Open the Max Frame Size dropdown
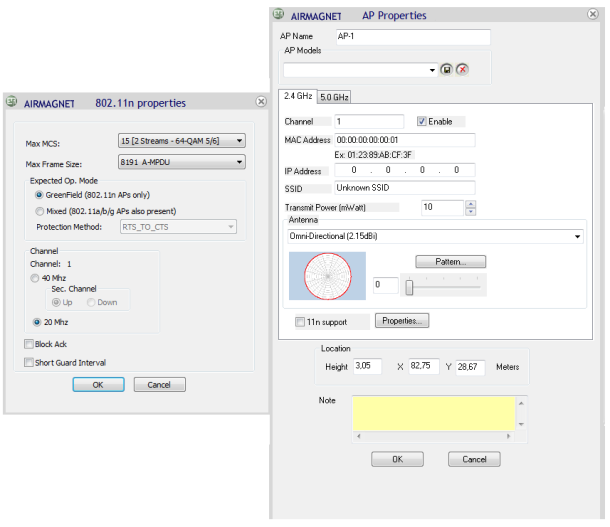 coord(182,162)
